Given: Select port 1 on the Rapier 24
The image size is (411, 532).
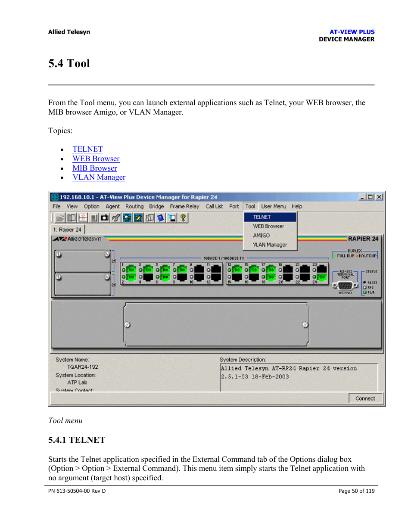Looking at the screenshot, I should (131, 270).
